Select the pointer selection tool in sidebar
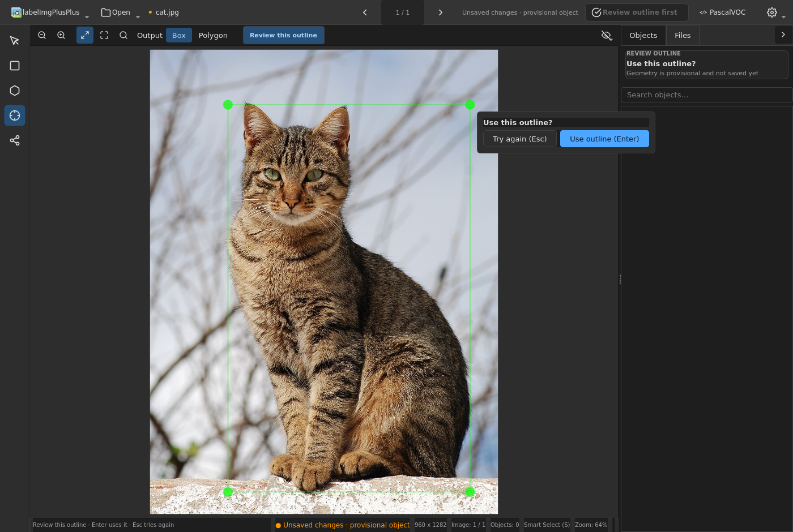Viewport: 793px width, 532px height. click(15, 41)
